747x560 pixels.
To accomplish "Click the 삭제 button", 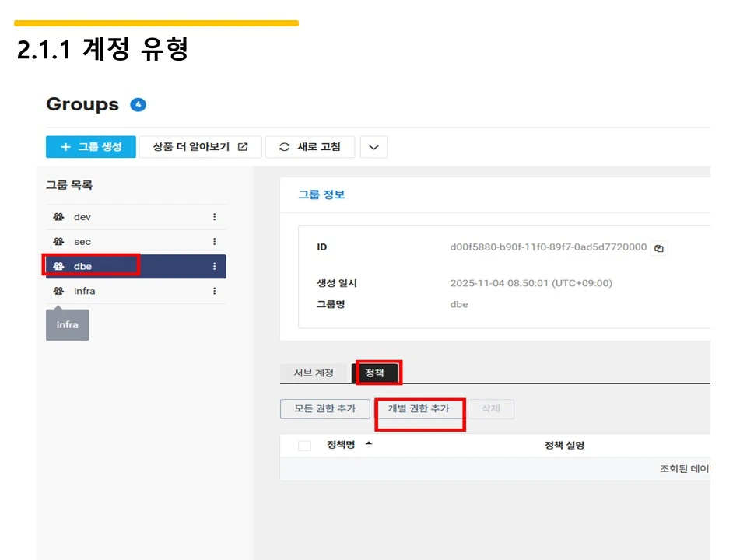I will coord(490,408).
